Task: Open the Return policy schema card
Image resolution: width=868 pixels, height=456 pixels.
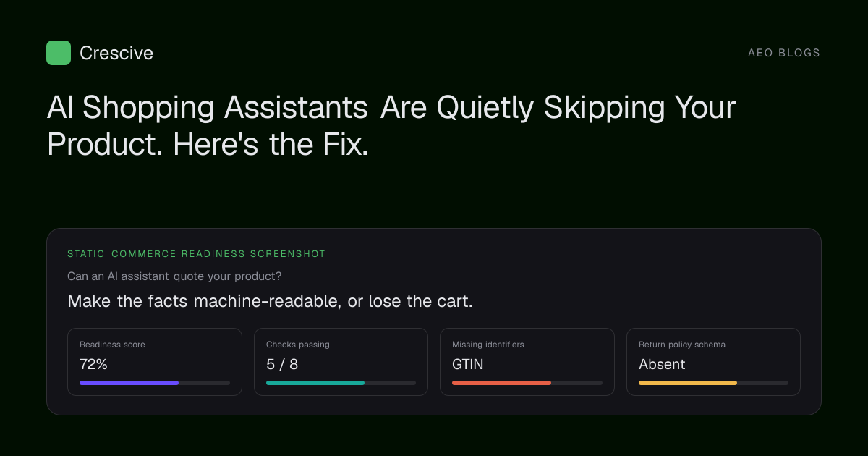Action: click(713, 362)
